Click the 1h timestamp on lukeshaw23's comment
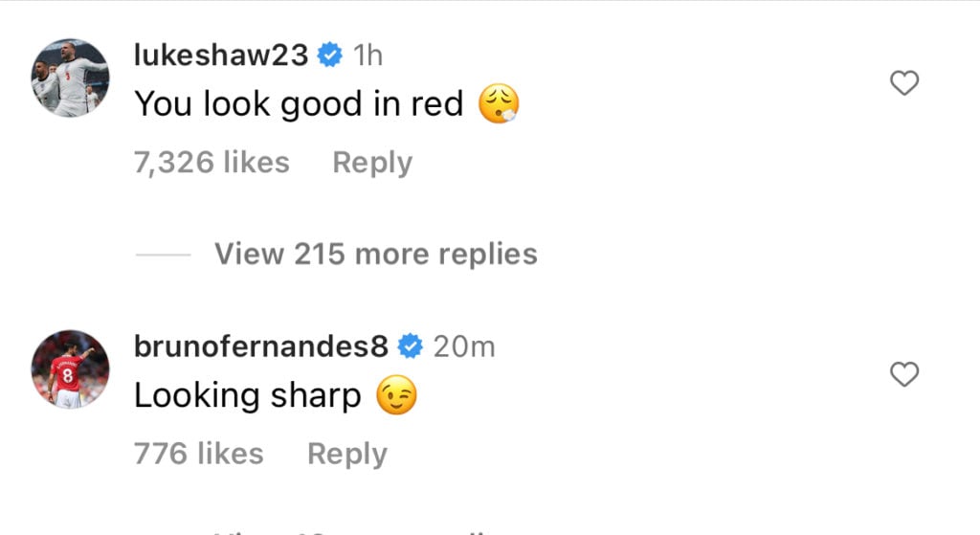Screen dimensions: 980x535 (x=367, y=55)
